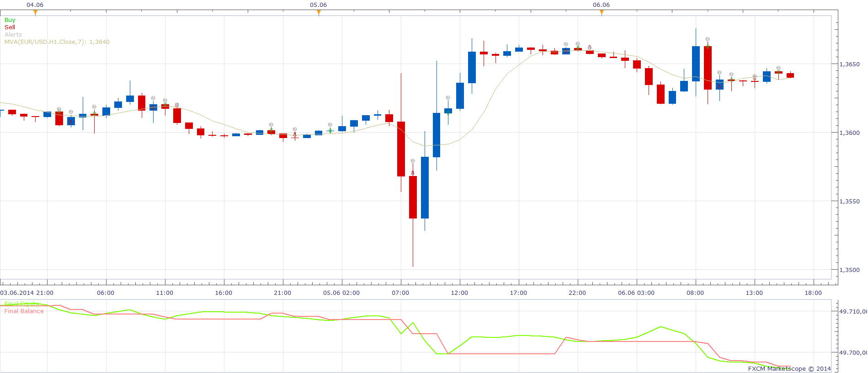Click the 1,3600 price axis label
This screenshot has height=373, width=868.
(x=849, y=133)
